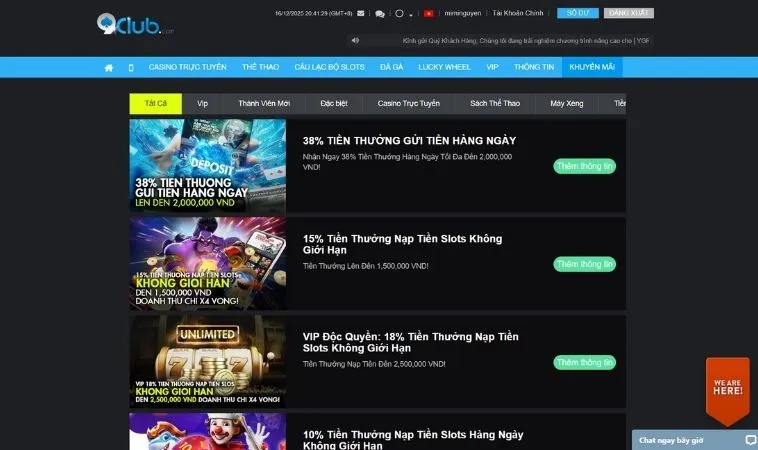758x450 pixels.
Task: Select the Máy Xèng tab
Action: coord(567,103)
